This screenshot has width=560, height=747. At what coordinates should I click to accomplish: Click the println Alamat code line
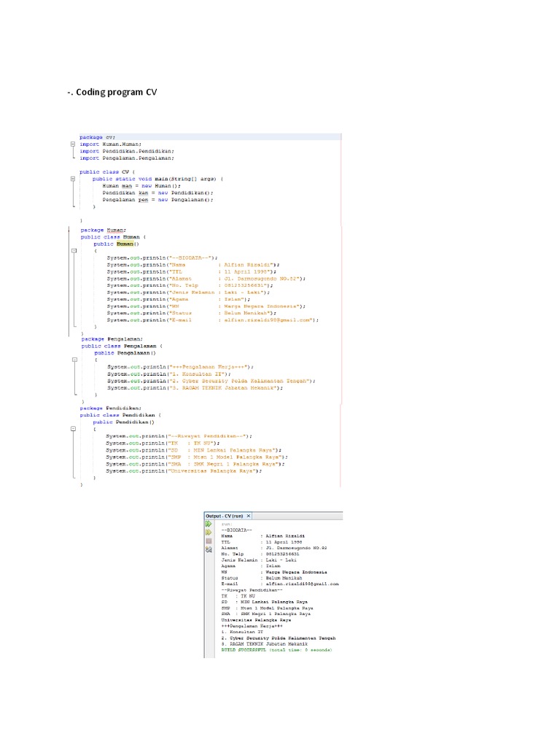[x=206, y=279]
